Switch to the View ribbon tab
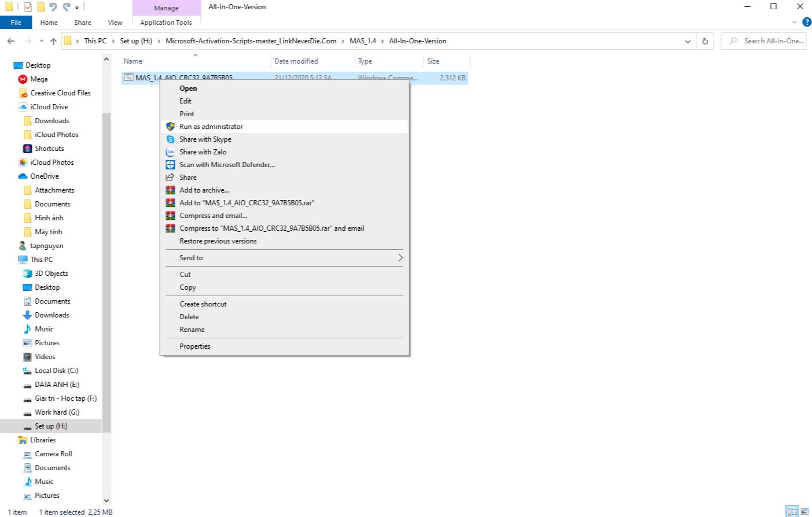This screenshot has width=812, height=517. pos(115,23)
